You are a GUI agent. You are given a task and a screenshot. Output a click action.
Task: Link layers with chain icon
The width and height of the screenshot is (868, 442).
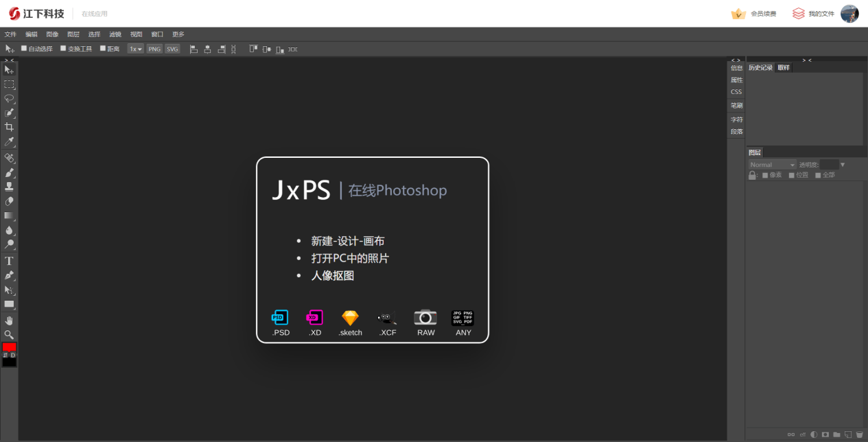[x=791, y=434]
